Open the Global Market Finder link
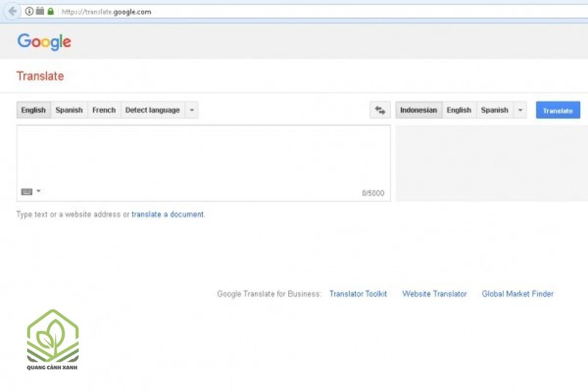This screenshot has width=588, height=392. coord(517,293)
